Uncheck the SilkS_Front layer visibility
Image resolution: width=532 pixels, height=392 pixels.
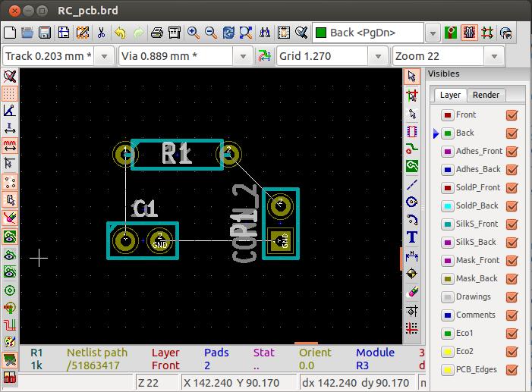pyautogui.click(x=512, y=224)
